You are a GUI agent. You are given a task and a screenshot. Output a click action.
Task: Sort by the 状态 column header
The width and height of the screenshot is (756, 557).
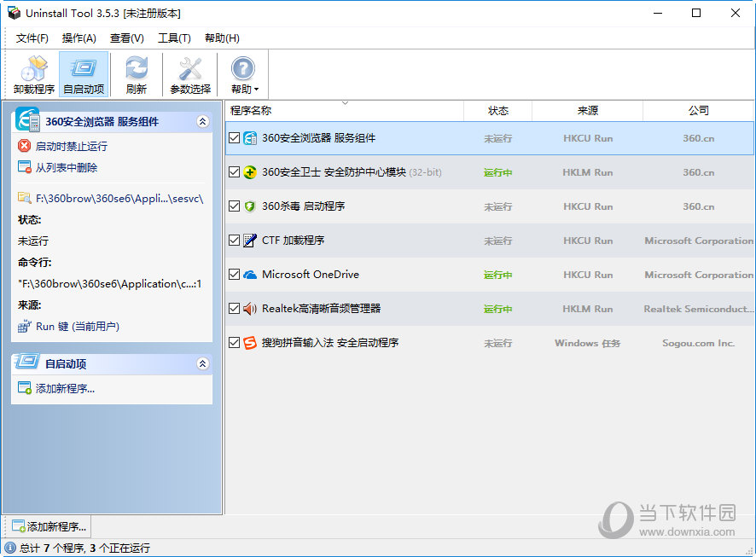[498, 111]
